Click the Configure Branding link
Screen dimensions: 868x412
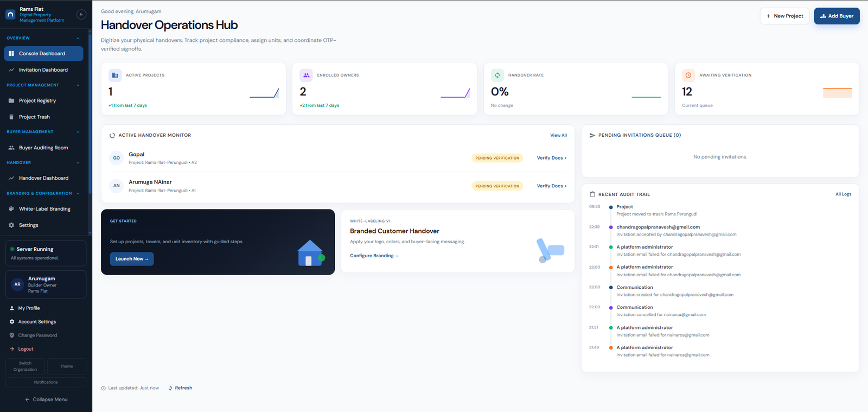[x=374, y=256]
